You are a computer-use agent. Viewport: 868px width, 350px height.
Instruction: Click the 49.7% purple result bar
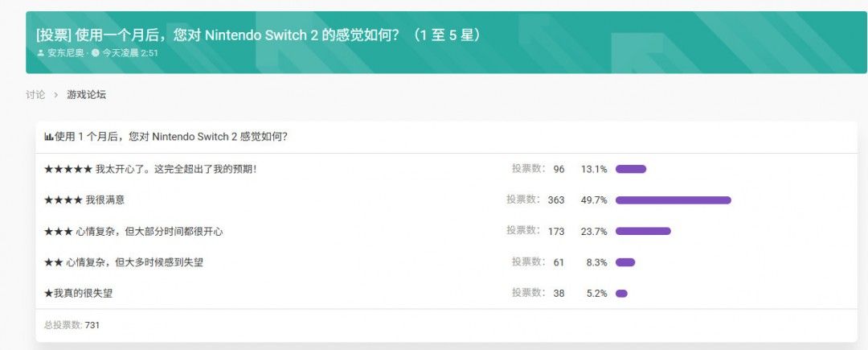point(673,200)
